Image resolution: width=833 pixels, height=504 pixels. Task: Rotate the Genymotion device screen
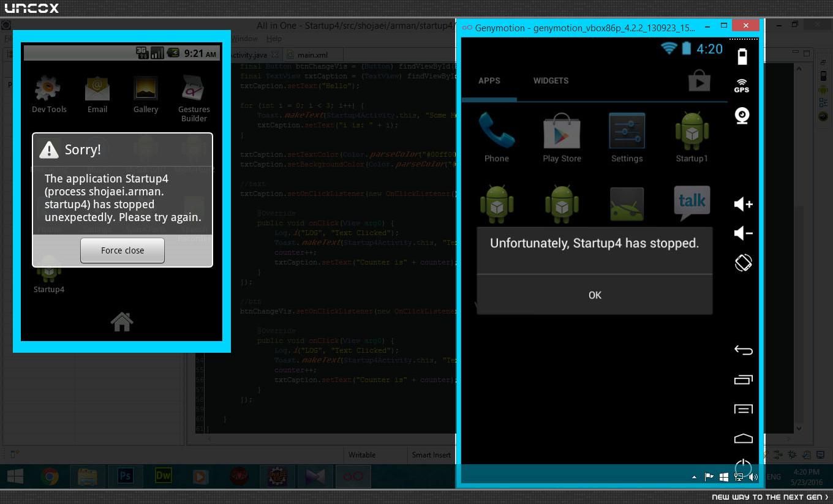[743, 263]
